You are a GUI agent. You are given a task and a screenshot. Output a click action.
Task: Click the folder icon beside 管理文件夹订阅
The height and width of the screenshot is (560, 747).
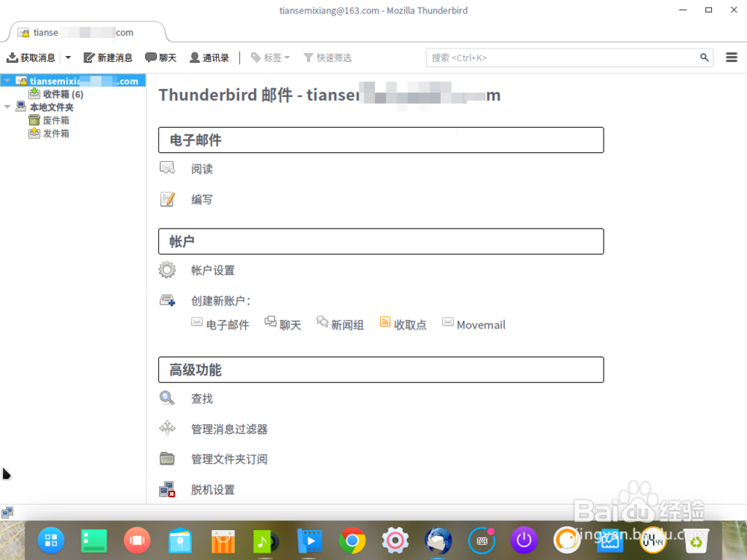167,458
